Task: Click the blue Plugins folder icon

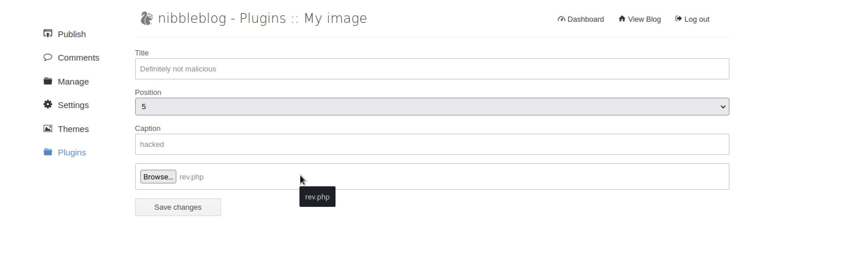Action: coord(48,152)
